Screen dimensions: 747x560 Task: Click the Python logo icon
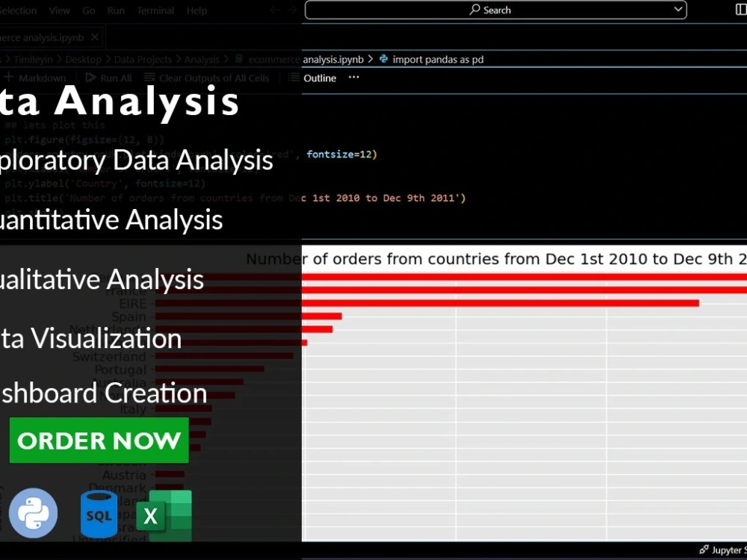(34, 514)
